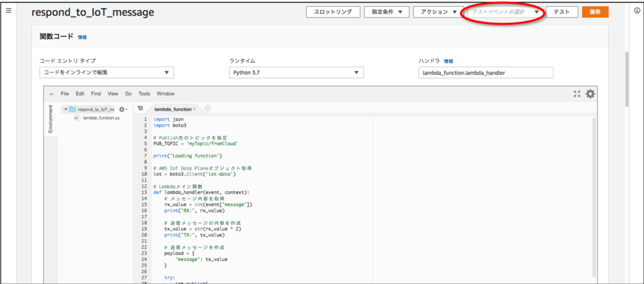The image size is (644, 284).
Task: Open the test event selection dropdown
Action: point(502,12)
